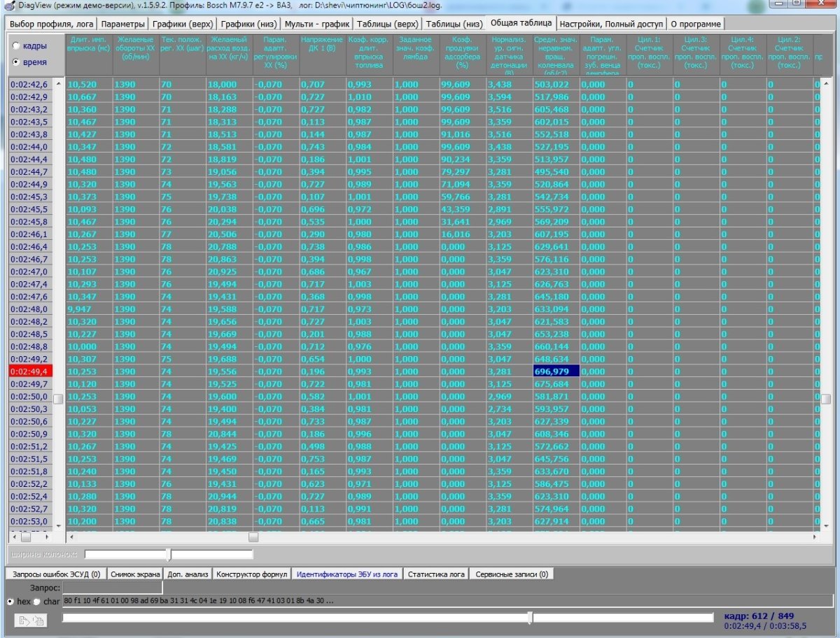
Task: Select the кадры radio button
Action: (x=16, y=46)
